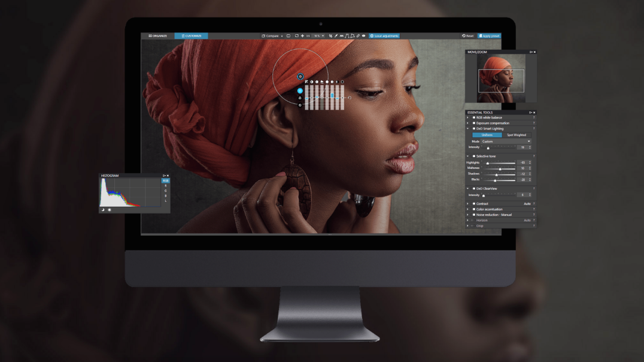Image resolution: width=644 pixels, height=362 pixels.
Task: Toggle Selective tone switch
Action: click(473, 156)
